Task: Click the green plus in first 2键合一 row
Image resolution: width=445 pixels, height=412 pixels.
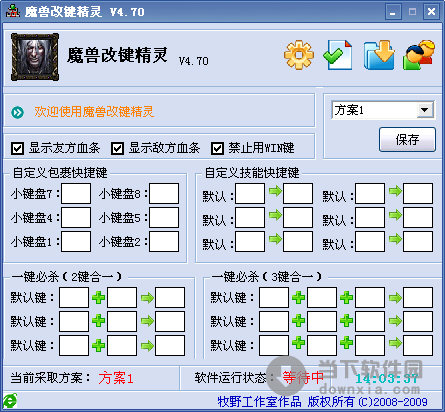Action: [x=98, y=297]
